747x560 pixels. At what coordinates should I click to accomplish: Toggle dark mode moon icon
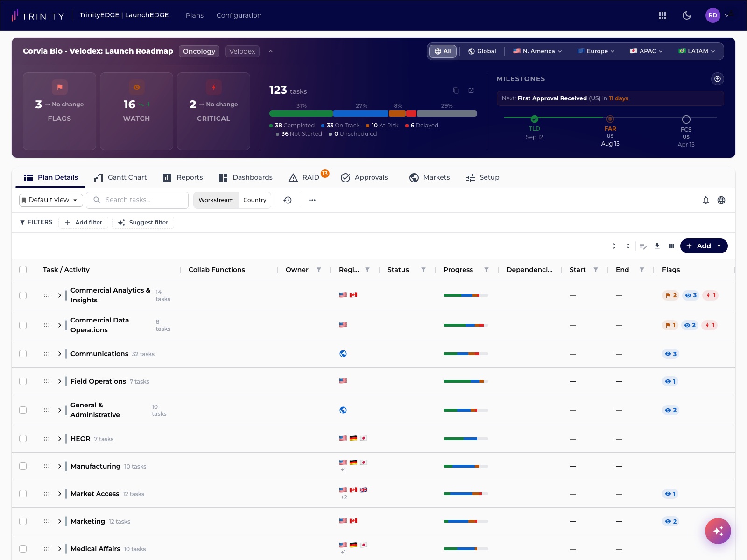tap(687, 15)
